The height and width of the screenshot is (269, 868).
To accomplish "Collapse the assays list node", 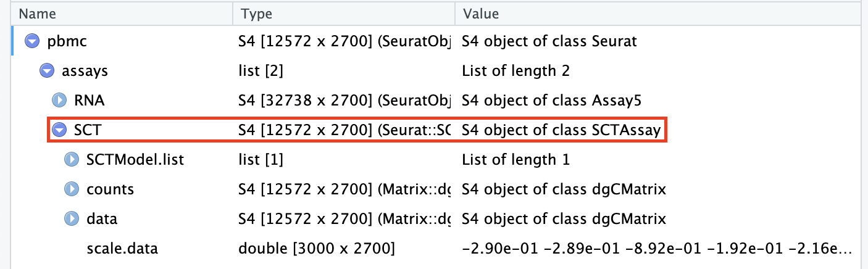I will [46, 72].
